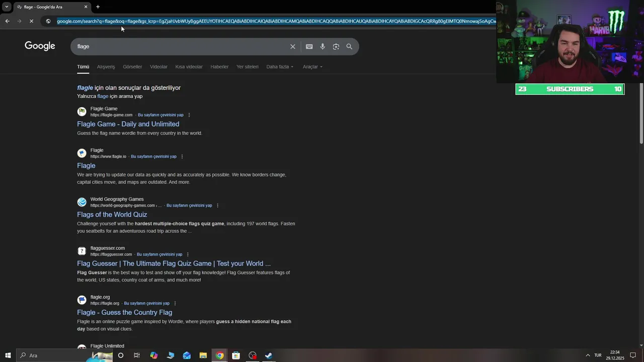Start voice search with microphone icon
644x362 pixels.
coord(323,46)
